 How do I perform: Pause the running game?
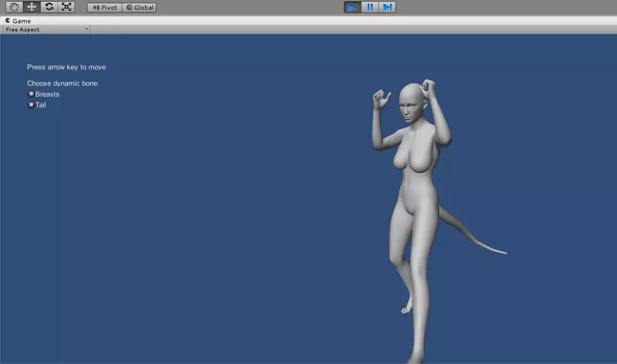tap(370, 7)
